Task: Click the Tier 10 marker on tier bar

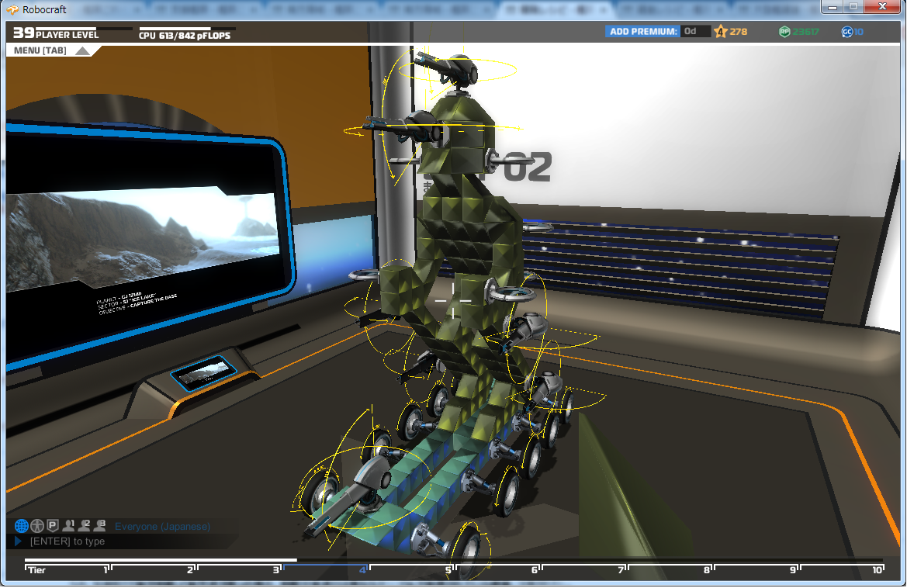Action: pyautogui.click(x=878, y=569)
